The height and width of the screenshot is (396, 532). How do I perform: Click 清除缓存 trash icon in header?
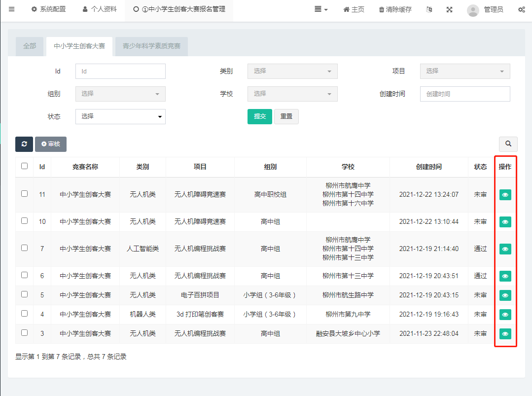point(382,10)
